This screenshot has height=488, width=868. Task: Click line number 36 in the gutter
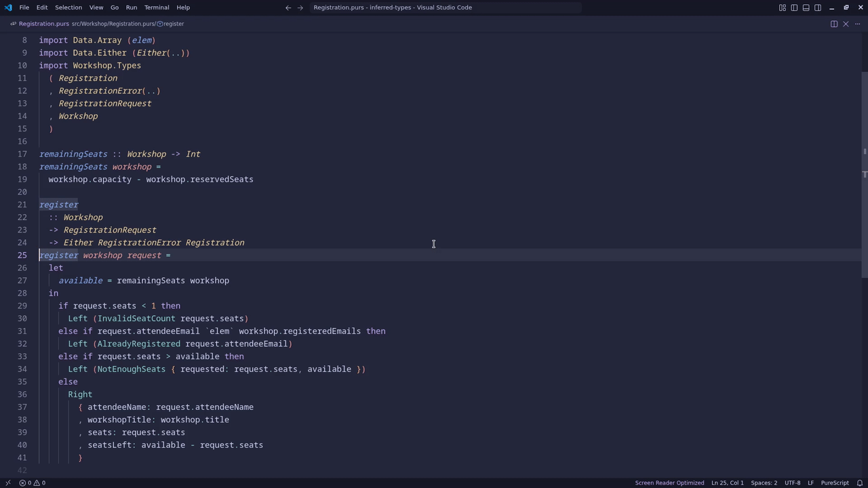tap(22, 394)
